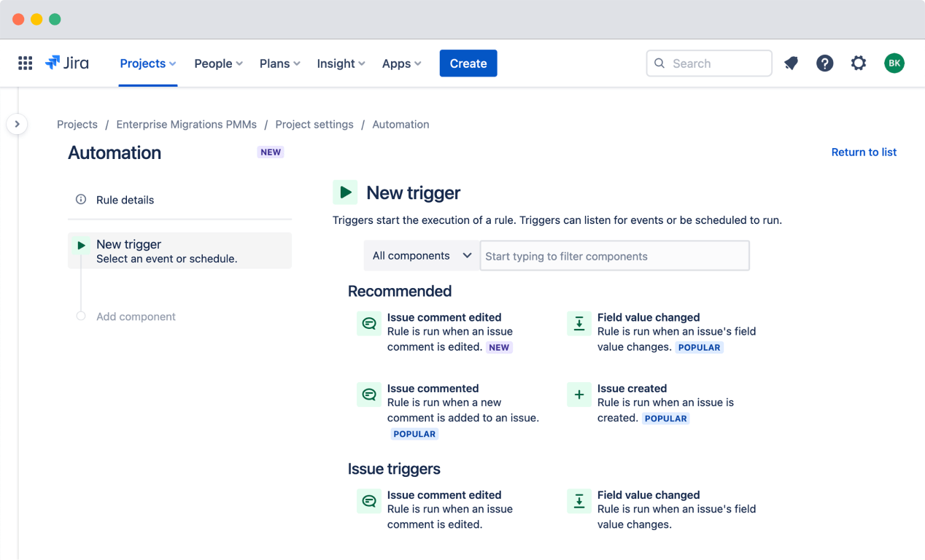Open the Atlassian app switcher grid

25,63
